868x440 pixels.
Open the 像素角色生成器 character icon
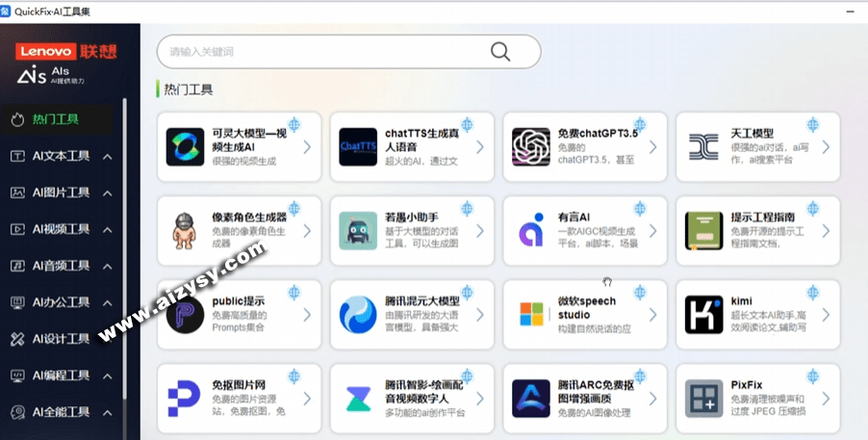click(184, 231)
